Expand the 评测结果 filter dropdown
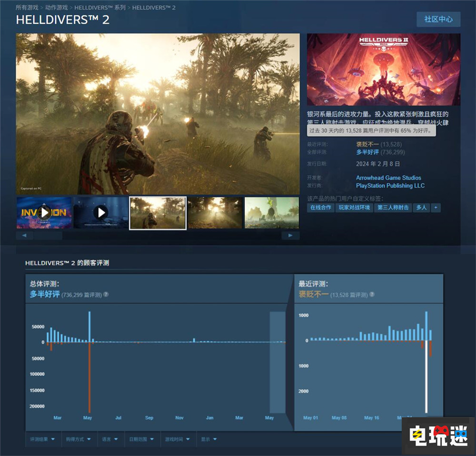Viewport: 476px width, 456px height. pos(42,439)
